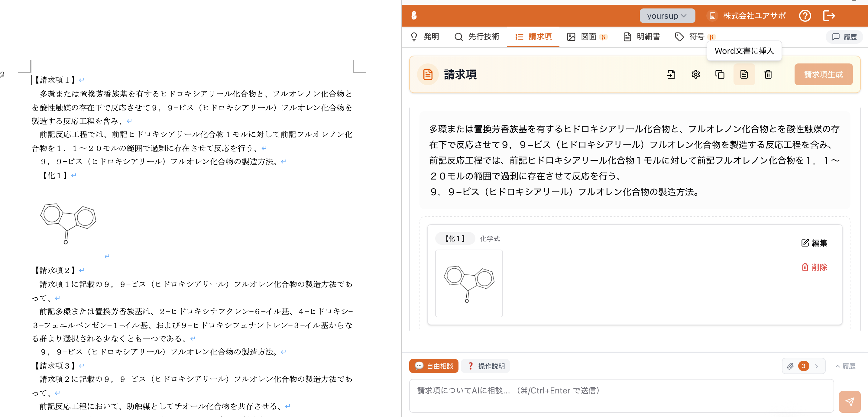Open the yoursup dropdown
Screen dimensions: 868x417
[667, 16]
